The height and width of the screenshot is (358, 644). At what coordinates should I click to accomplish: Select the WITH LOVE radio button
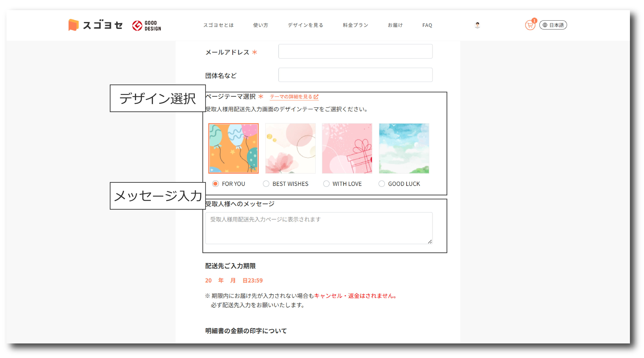(x=326, y=184)
